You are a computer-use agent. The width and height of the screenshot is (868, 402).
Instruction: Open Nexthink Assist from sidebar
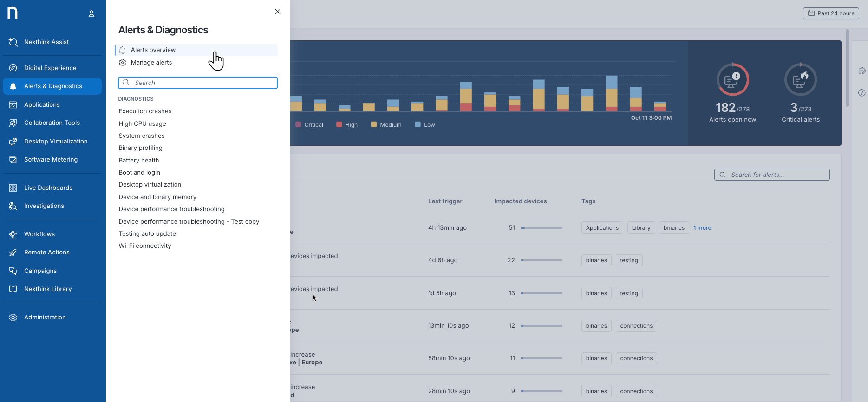click(x=46, y=42)
